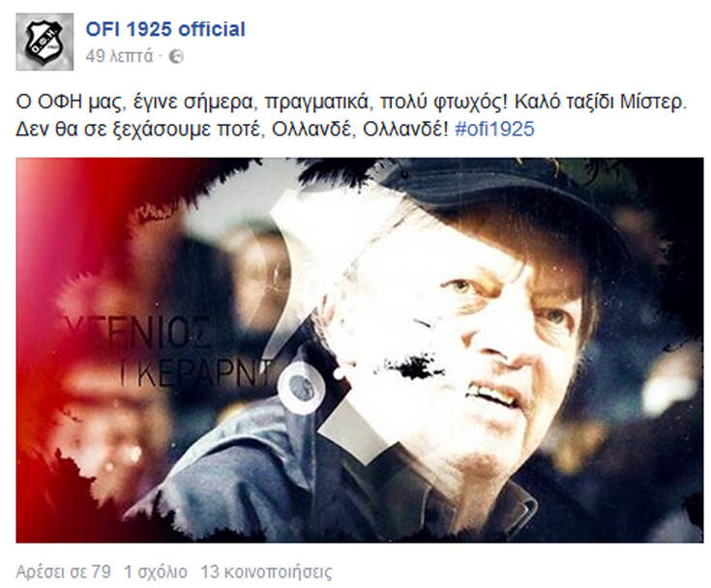Viewport: 711px width, 588px height.
Task: Open the OFI 1925 official page
Action: (165, 29)
